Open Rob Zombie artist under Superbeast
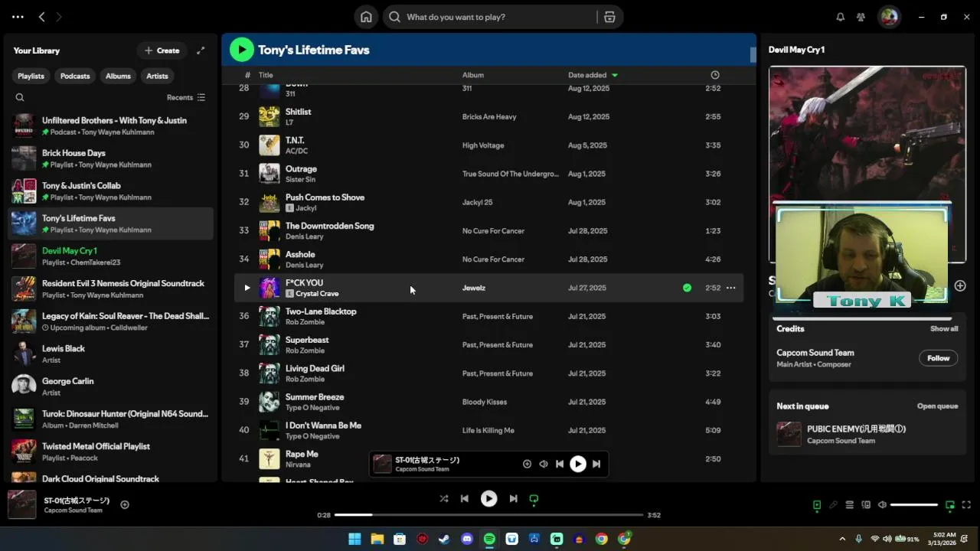The image size is (980, 551). [305, 350]
